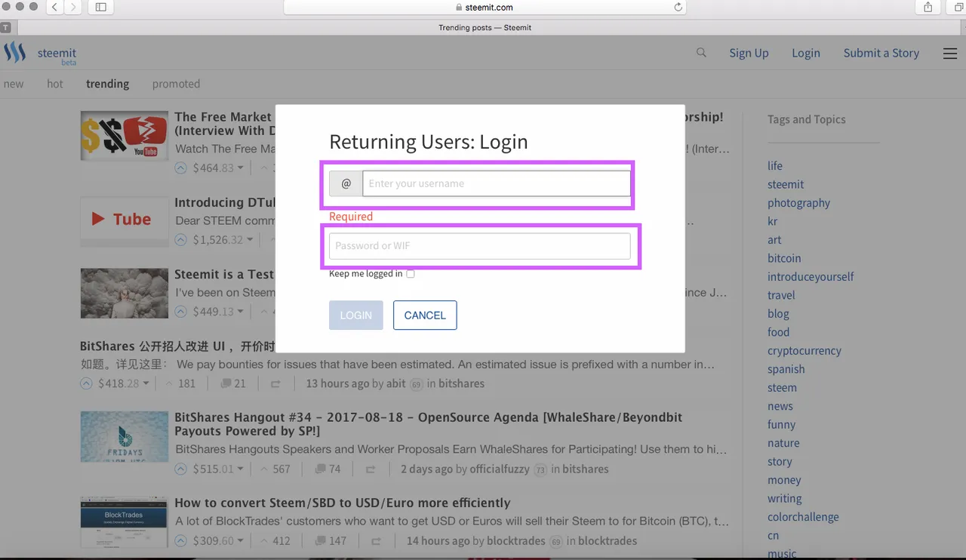Toggle the Safari sidebar icon

click(x=100, y=7)
